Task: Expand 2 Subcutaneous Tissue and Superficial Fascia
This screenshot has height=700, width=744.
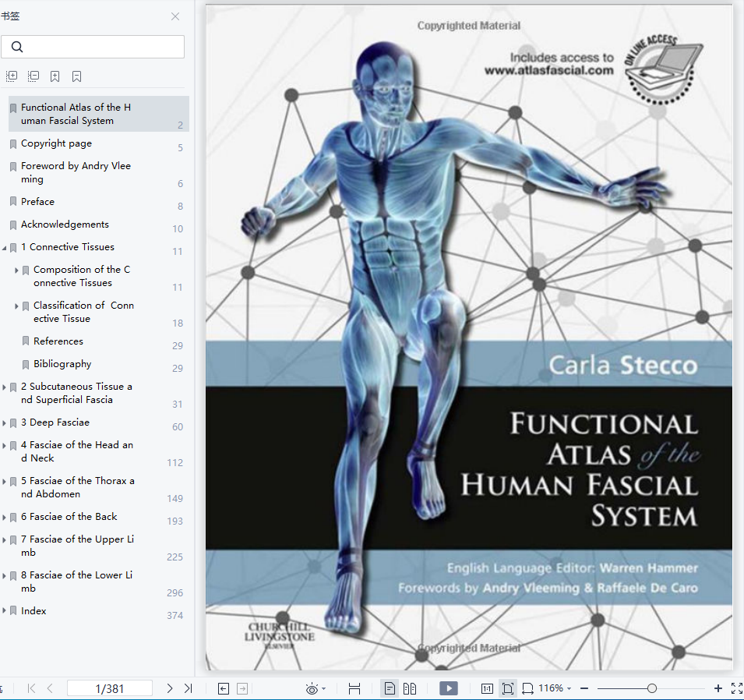Action: (4, 387)
